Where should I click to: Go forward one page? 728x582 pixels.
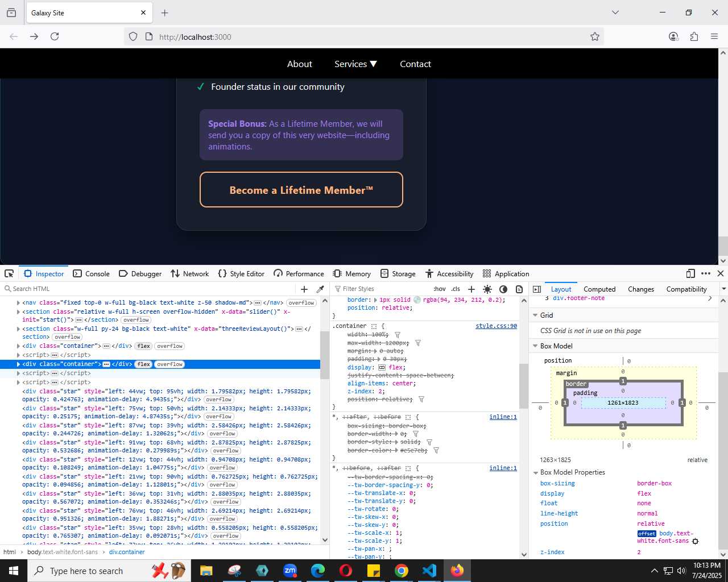[x=34, y=36]
